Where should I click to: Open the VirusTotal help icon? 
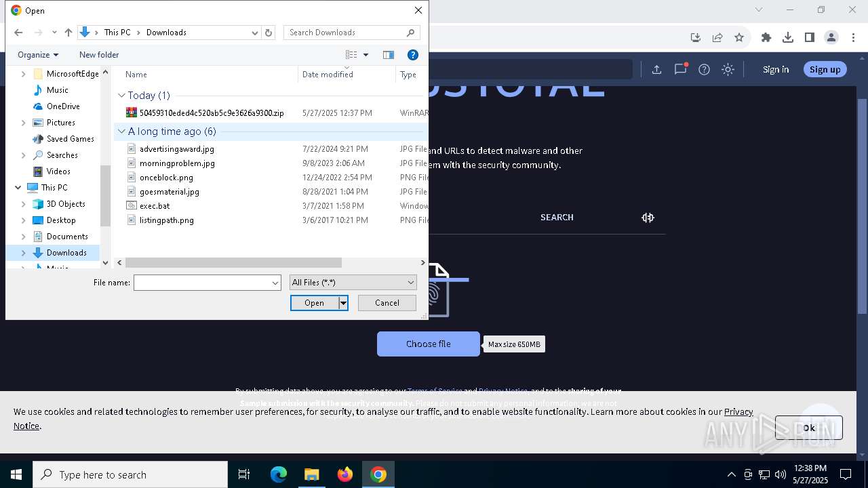[704, 69]
